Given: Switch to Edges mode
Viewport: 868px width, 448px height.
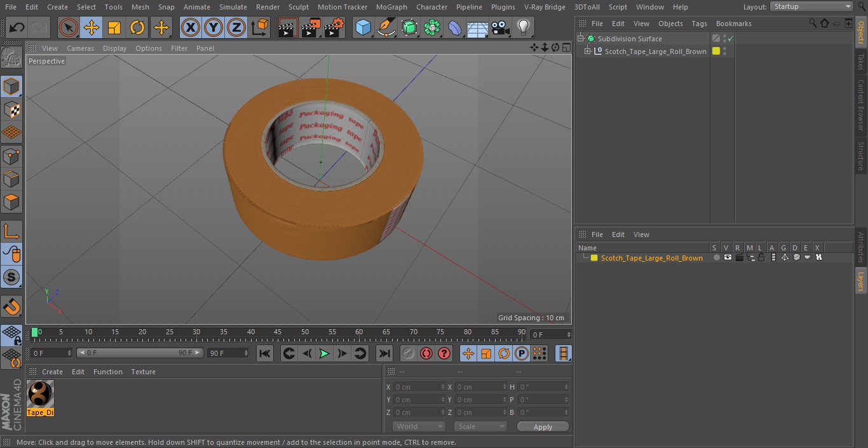Looking at the screenshot, I should point(11,179).
